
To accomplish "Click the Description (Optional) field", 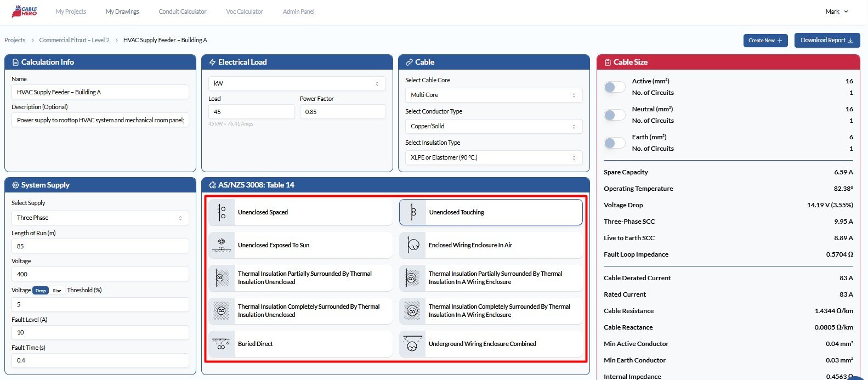I will coord(100,120).
